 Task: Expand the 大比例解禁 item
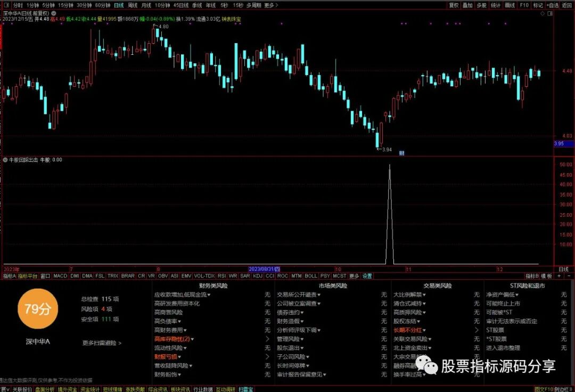tap(409, 295)
